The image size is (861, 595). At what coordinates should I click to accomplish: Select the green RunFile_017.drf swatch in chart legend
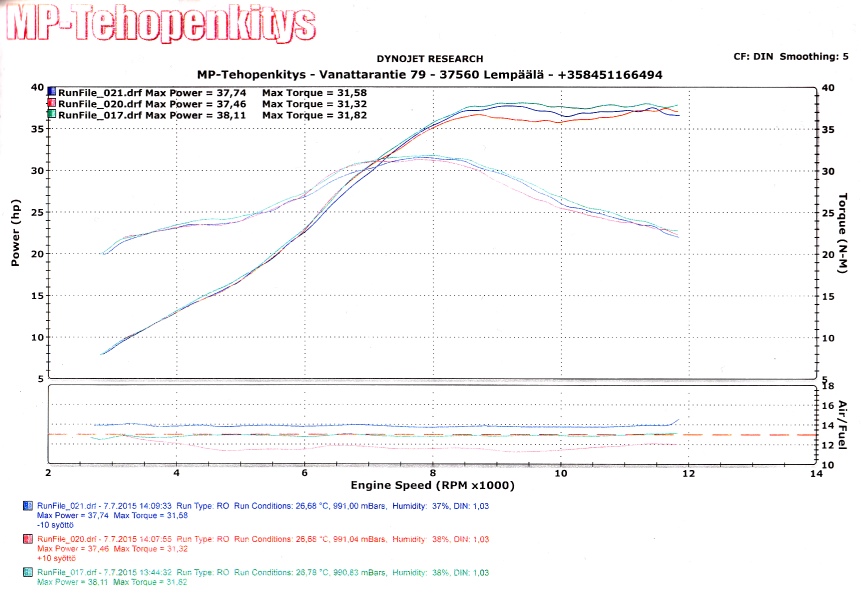(52, 116)
